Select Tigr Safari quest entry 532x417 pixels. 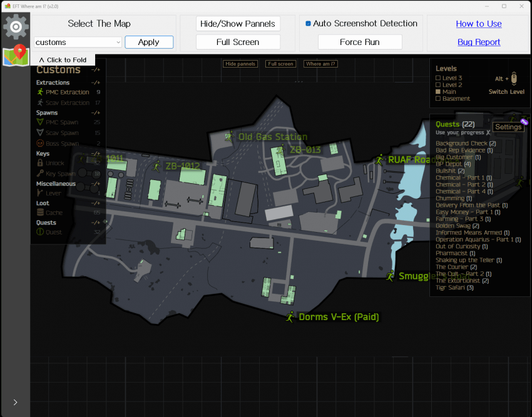(454, 288)
